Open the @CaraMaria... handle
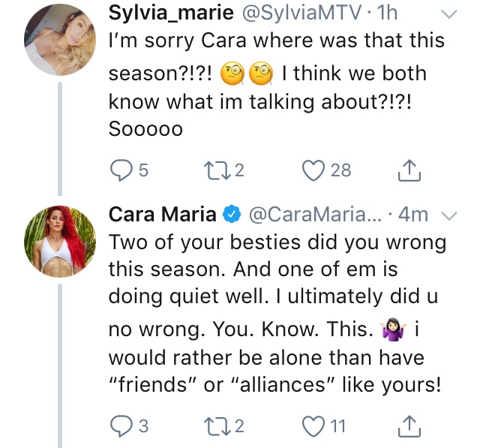 point(315,215)
